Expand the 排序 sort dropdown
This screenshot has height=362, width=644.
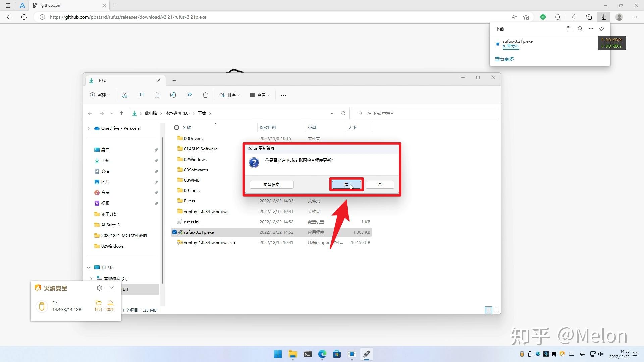pos(229,95)
